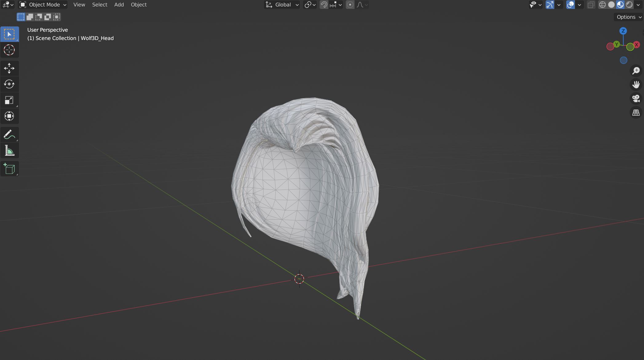Choose 'Invert selection' mode icon
Viewport: 644px width, 360px height.
pos(48,17)
